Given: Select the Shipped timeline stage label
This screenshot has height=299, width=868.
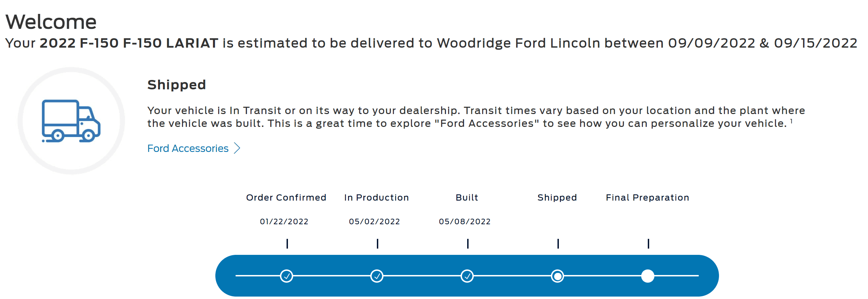Looking at the screenshot, I should (557, 197).
